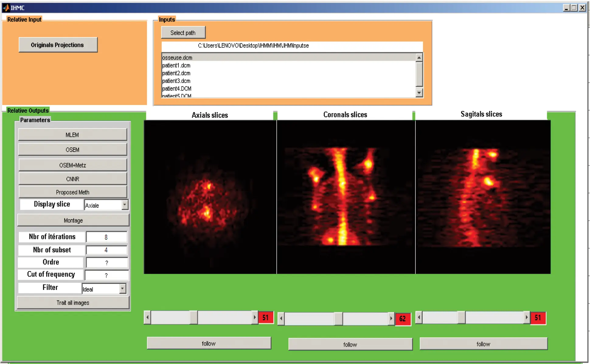Viewport: 590px width, 364px height.
Task: Click the Originals Projections button
Action: click(x=58, y=45)
